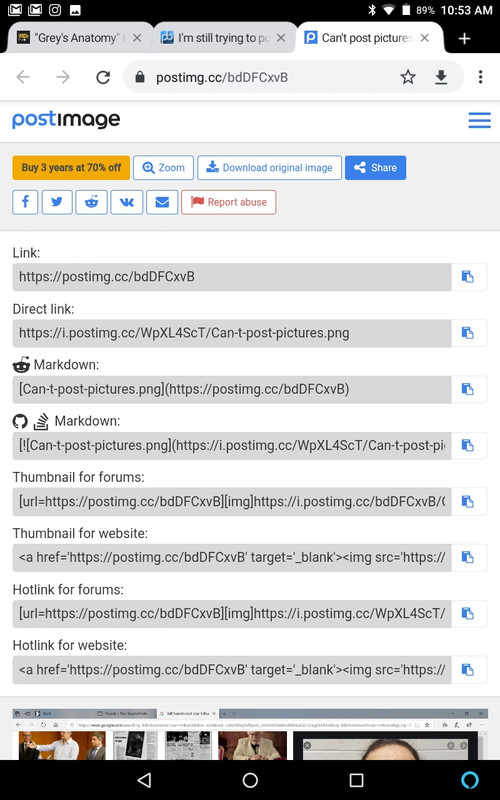Screen dimensions: 500x800
Task: Copy the Direct link using its copy icon
Action: click(x=468, y=333)
